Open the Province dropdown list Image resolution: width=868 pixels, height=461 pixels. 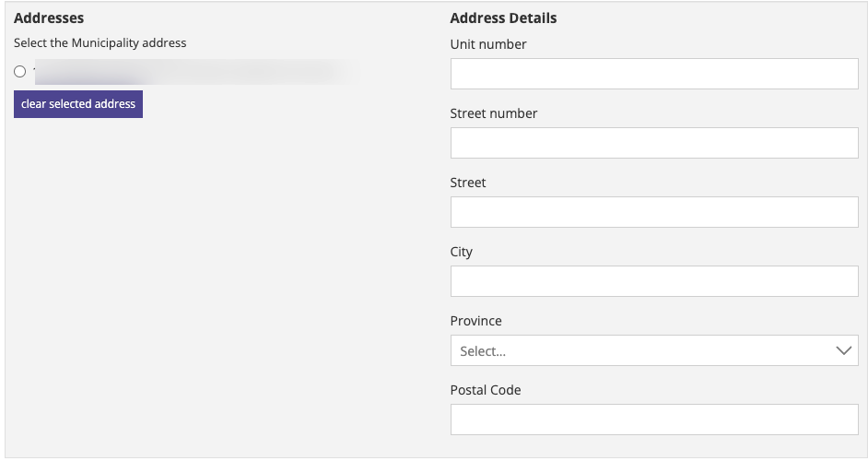click(653, 350)
